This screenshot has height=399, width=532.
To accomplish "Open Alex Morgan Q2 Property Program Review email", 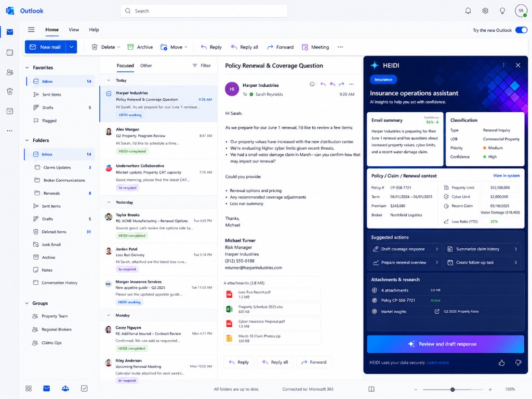I will pos(159,140).
